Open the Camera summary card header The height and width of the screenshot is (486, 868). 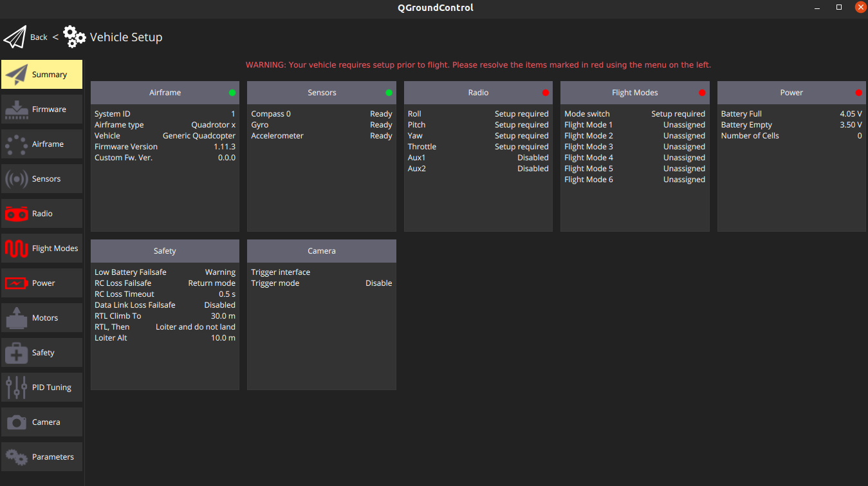click(322, 251)
